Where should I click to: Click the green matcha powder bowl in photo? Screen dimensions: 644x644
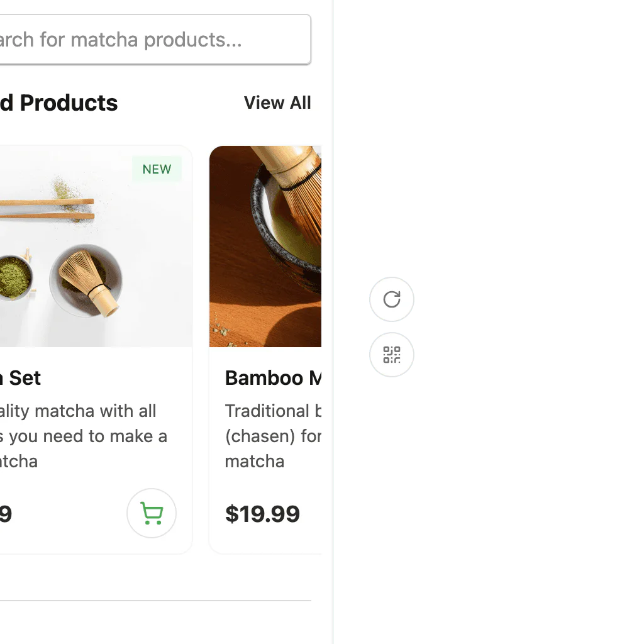[x=14, y=278]
